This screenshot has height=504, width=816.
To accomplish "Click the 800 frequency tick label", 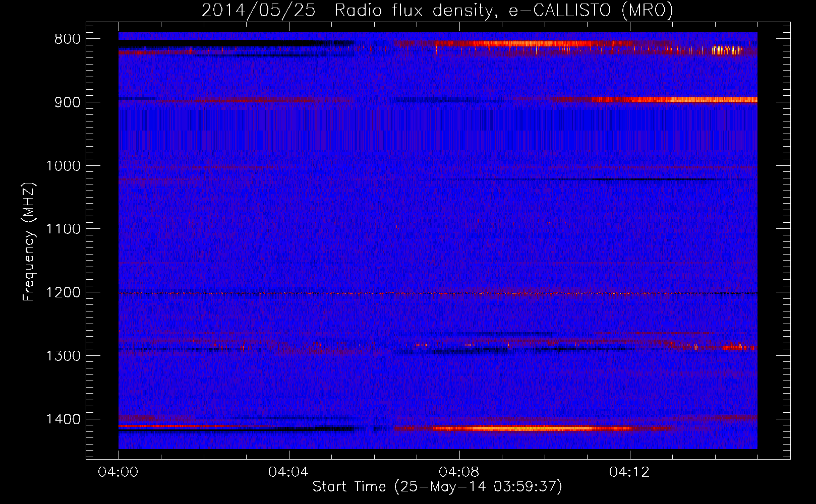I will [68, 39].
